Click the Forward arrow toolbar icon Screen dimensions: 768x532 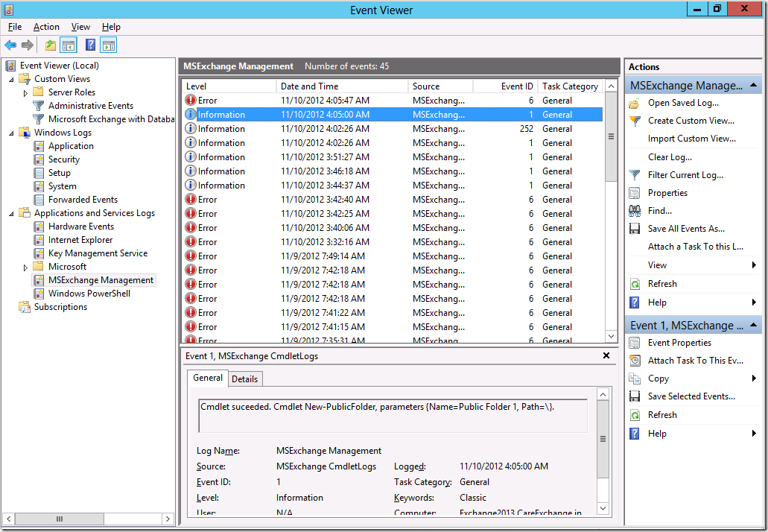click(28, 45)
